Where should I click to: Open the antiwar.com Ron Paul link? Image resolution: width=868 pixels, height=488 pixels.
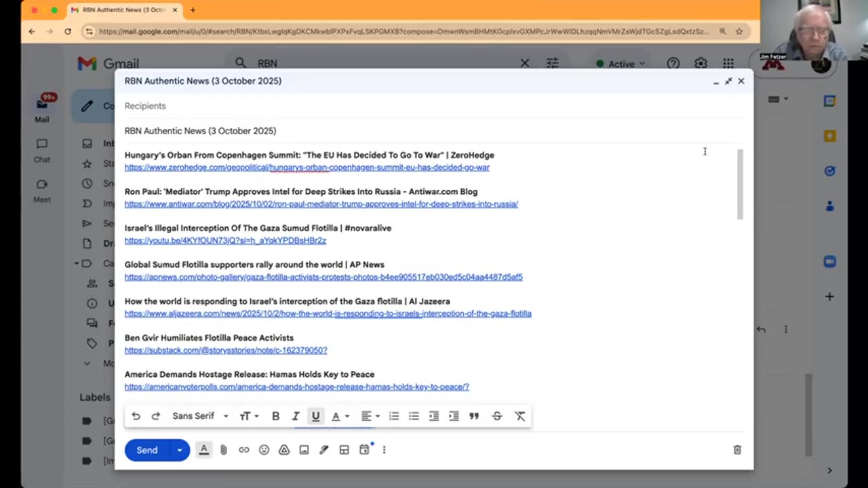321,204
